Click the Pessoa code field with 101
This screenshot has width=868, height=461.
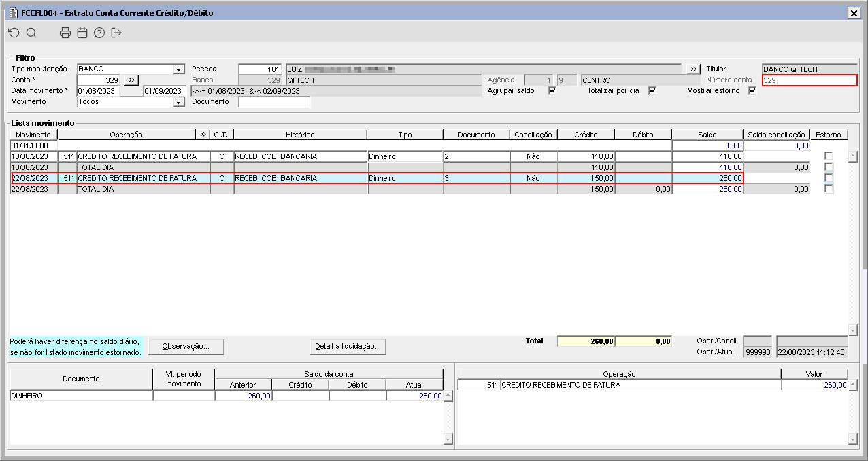point(261,69)
